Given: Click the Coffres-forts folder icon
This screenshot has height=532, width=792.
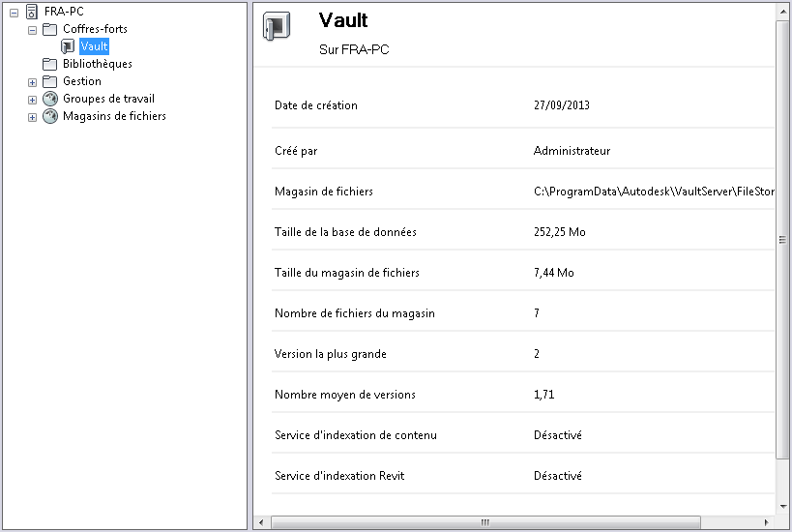Looking at the screenshot, I should point(50,29).
